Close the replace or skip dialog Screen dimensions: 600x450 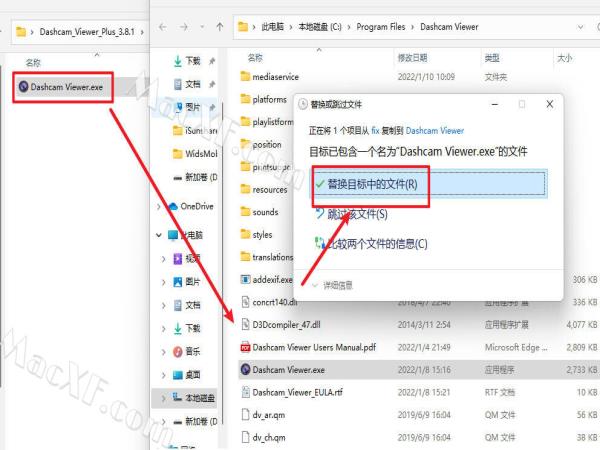[x=550, y=104]
